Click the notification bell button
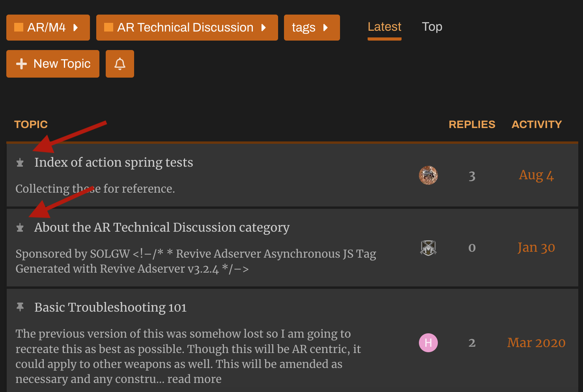Screen dimensions: 583x392 point(120,64)
